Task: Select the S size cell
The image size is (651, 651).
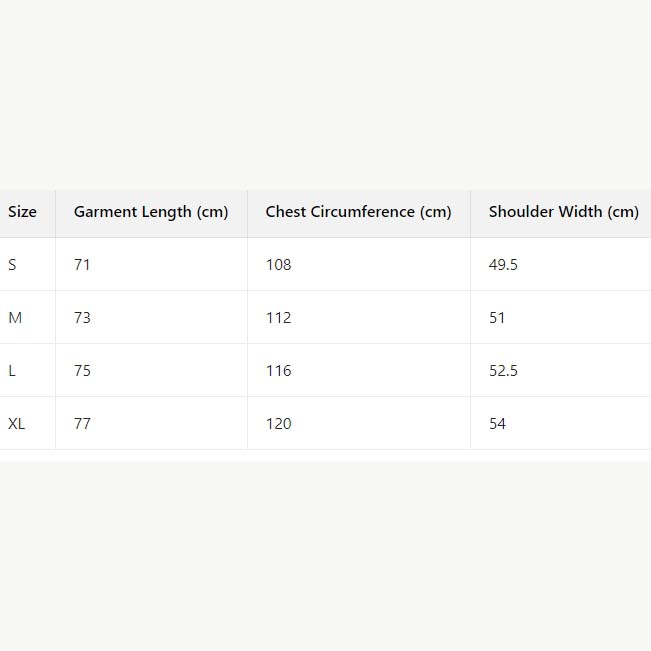Action: pyautogui.click(x=13, y=265)
